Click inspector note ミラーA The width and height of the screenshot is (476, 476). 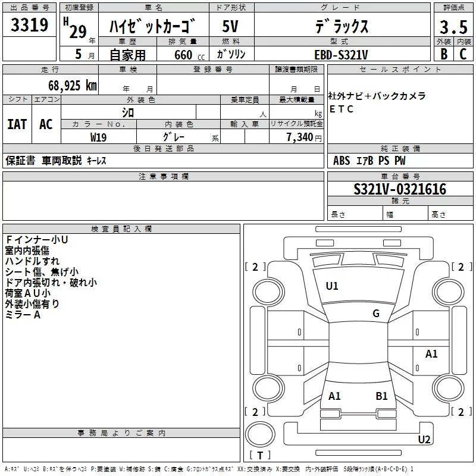[23, 315]
